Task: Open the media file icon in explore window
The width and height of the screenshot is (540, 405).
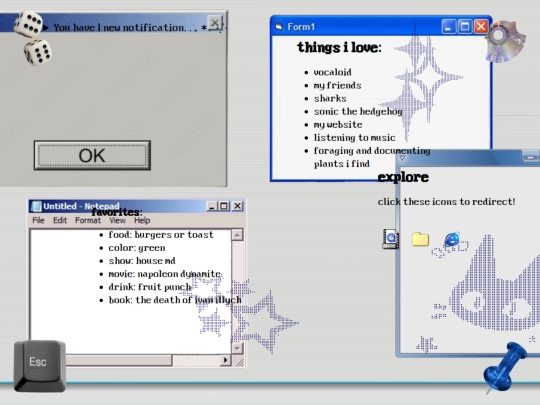Action: [x=391, y=239]
